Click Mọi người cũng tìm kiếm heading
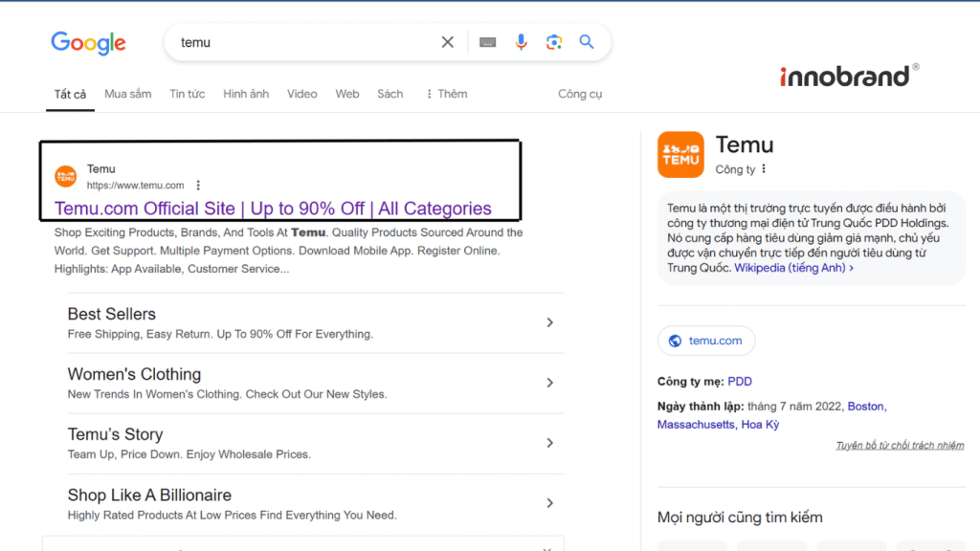Image resolution: width=980 pixels, height=551 pixels. [x=740, y=518]
